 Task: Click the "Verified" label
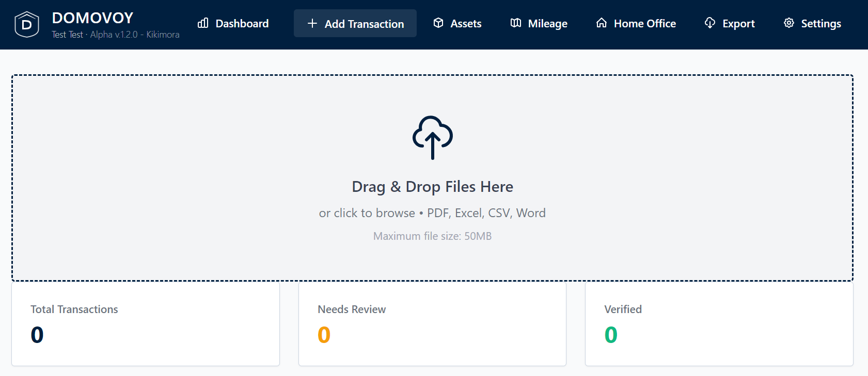click(623, 309)
